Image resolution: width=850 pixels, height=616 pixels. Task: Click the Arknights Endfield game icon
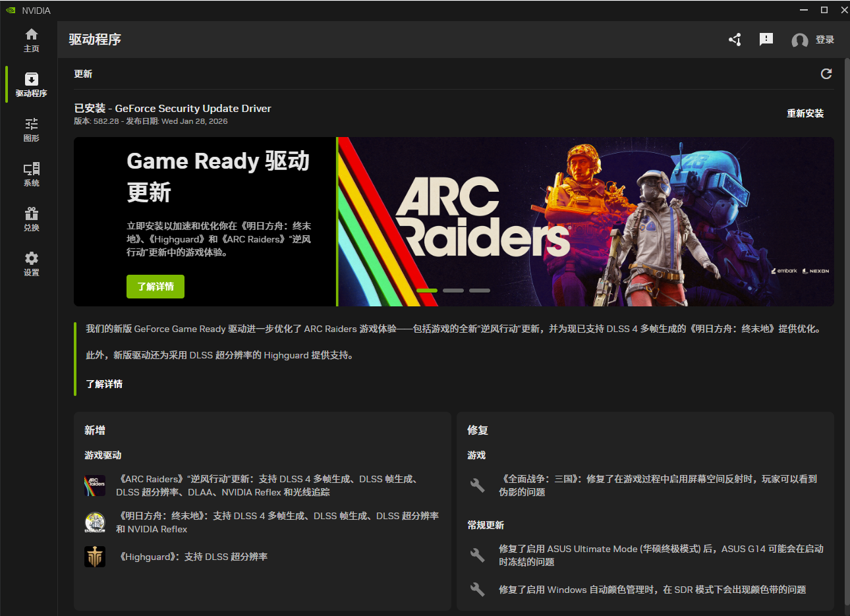click(95, 522)
